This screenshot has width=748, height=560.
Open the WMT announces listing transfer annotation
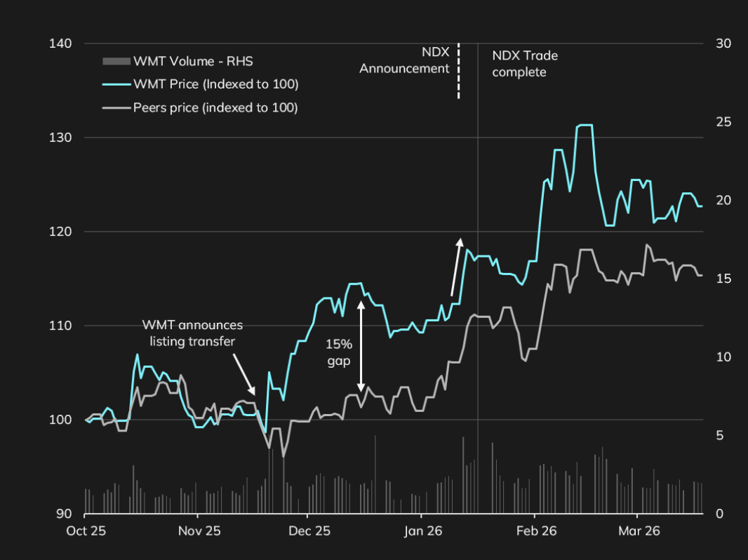tap(193, 333)
